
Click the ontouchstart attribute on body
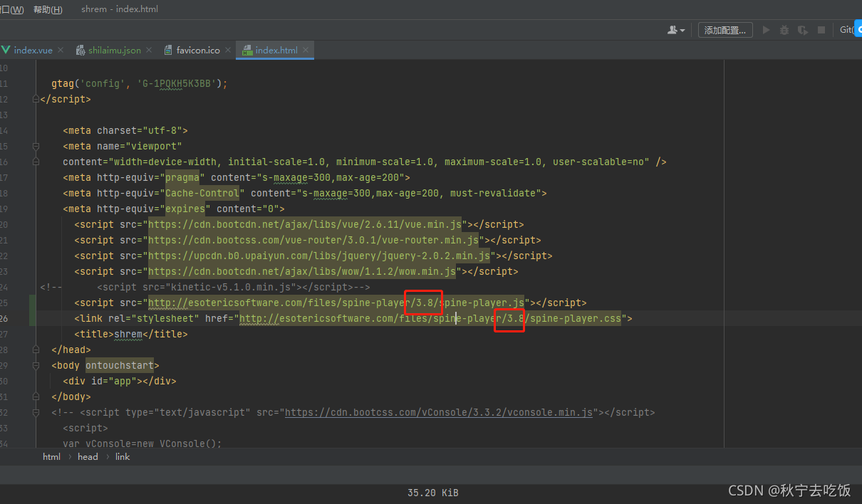[120, 365]
